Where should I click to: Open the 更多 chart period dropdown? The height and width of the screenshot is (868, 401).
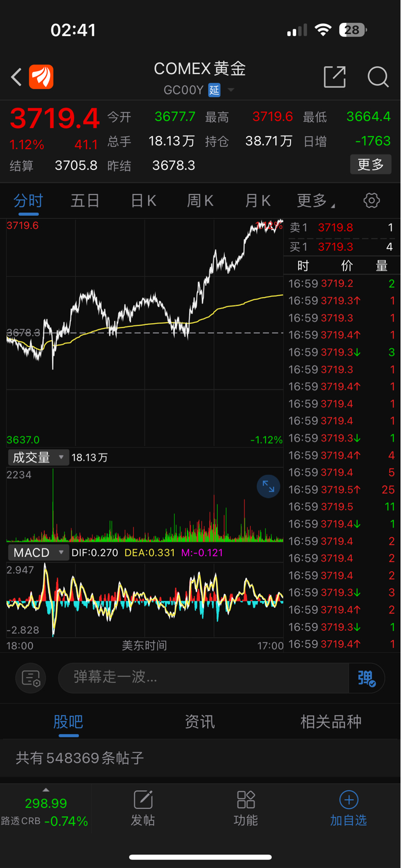tap(315, 201)
